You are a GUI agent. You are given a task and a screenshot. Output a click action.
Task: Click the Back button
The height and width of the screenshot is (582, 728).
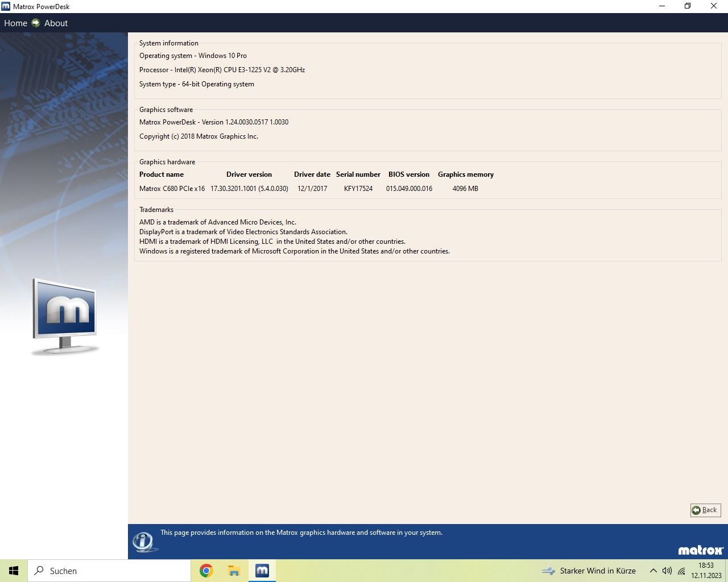point(705,510)
